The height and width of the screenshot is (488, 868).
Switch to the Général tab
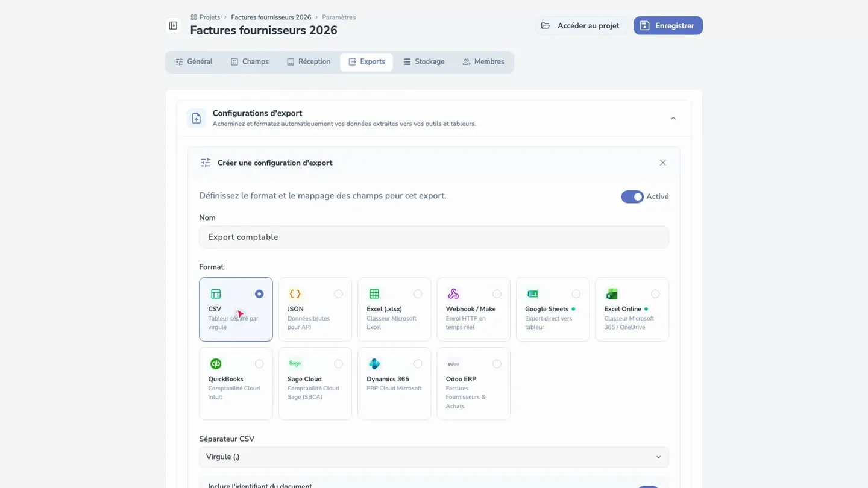tap(194, 62)
